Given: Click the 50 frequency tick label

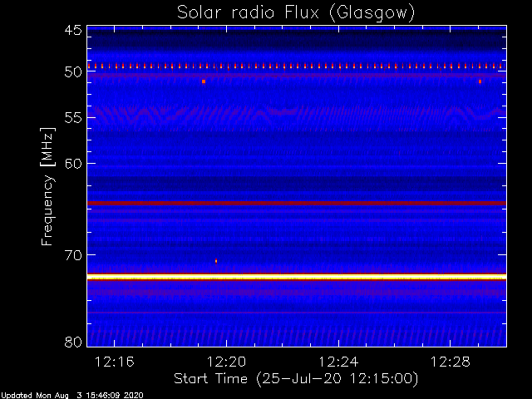Looking at the screenshot, I should pyautogui.click(x=73, y=72).
